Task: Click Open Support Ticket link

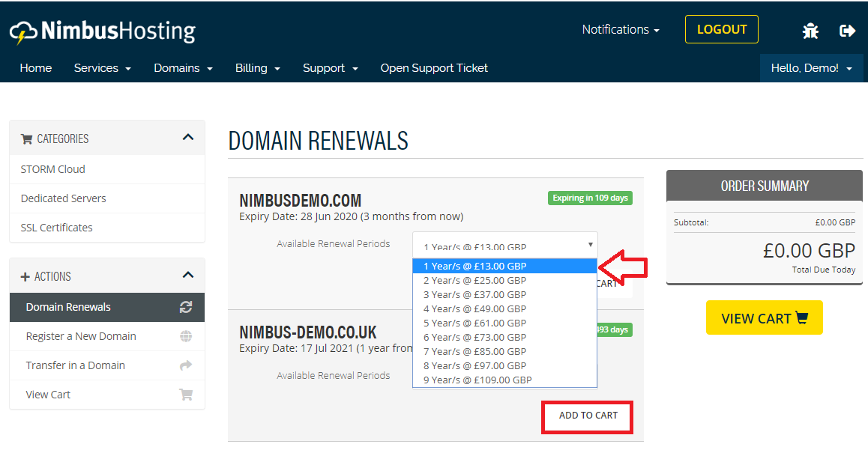Action: click(434, 68)
